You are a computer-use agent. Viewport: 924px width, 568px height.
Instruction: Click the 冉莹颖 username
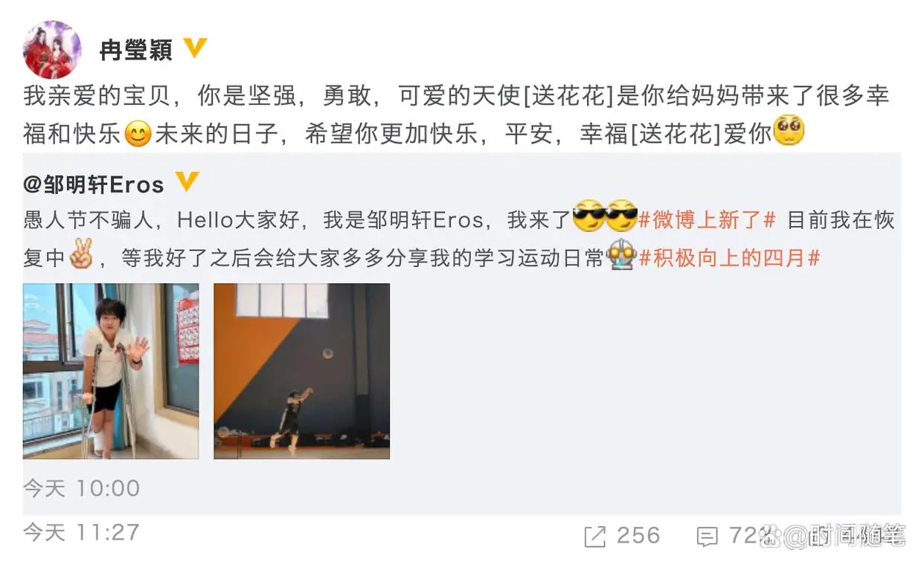coord(136,50)
